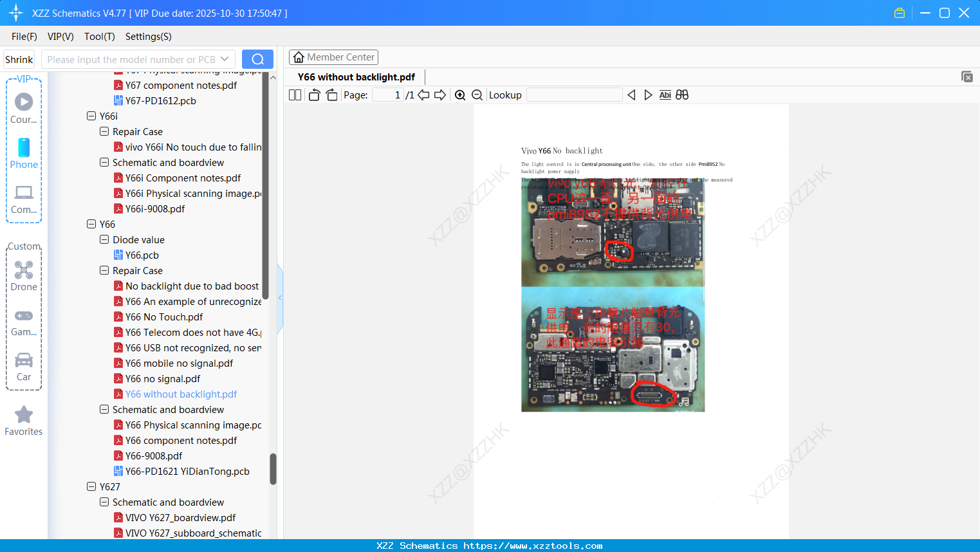The width and height of the screenshot is (980, 552).
Task: Toggle the two-page layout view icon
Action: 295,95
